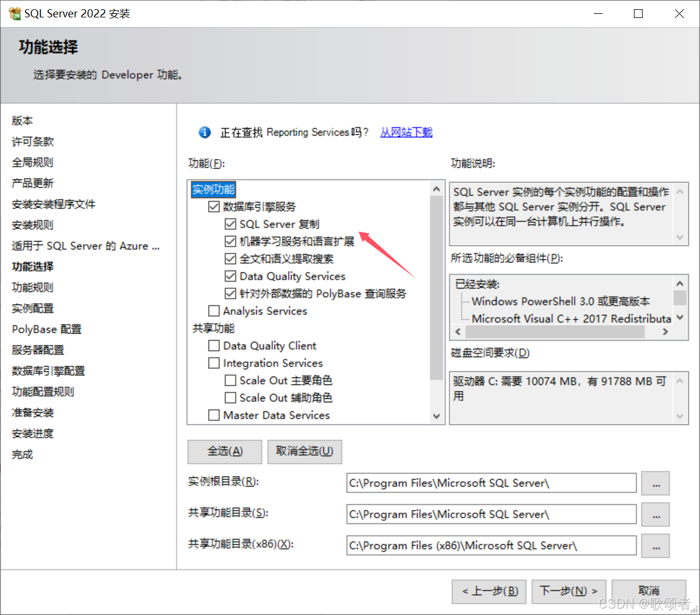Viewport: 700px width, 615px height.
Task: Toggle 全文和语义提取搜索 checkbox
Action: point(230,259)
